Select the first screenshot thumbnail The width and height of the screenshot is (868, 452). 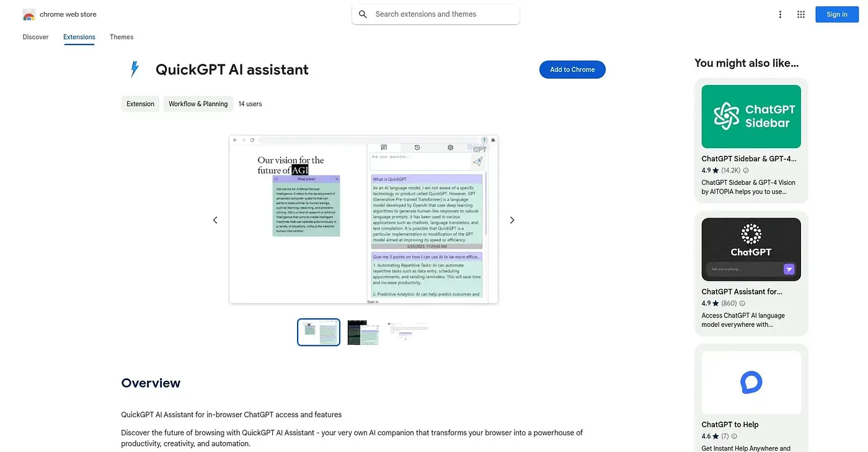(x=319, y=332)
